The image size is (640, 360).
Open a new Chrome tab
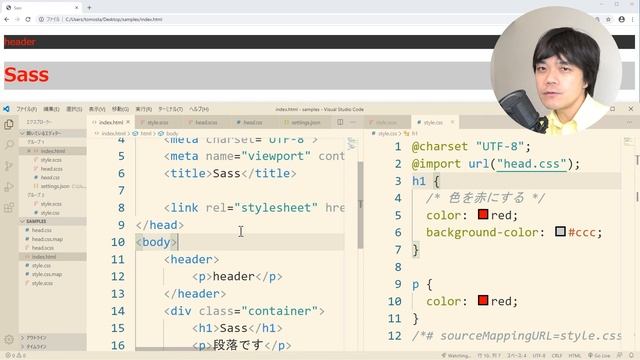coord(89,7)
